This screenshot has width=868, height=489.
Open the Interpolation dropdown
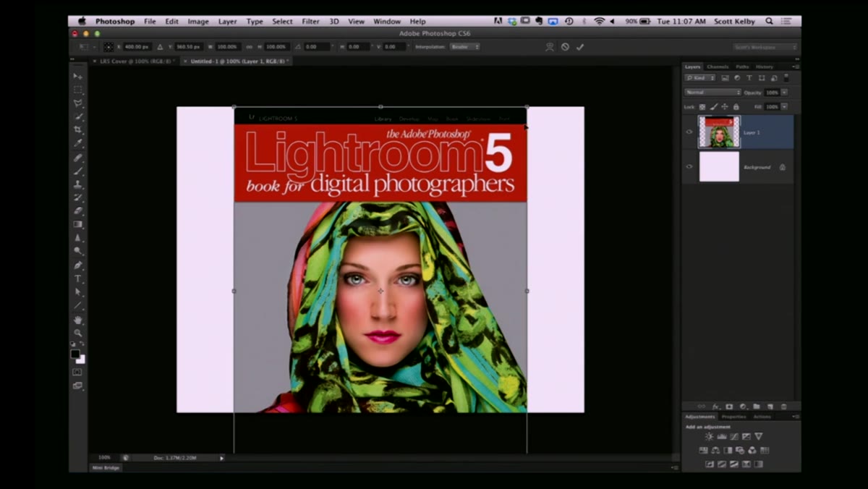pyautogui.click(x=464, y=47)
